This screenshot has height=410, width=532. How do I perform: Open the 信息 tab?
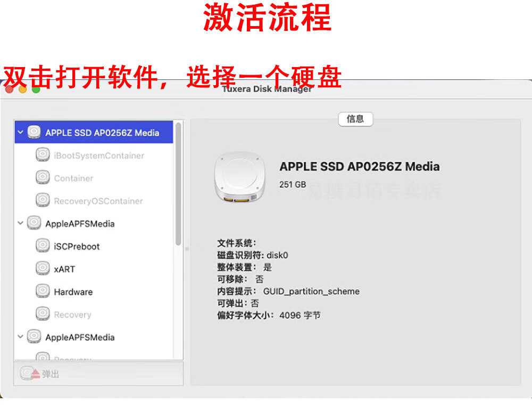(355, 119)
